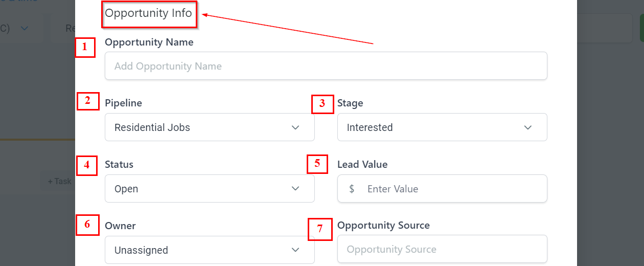Click the dollar sign icon in Lead Value
The image size is (644, 266).
click(352, 189)
